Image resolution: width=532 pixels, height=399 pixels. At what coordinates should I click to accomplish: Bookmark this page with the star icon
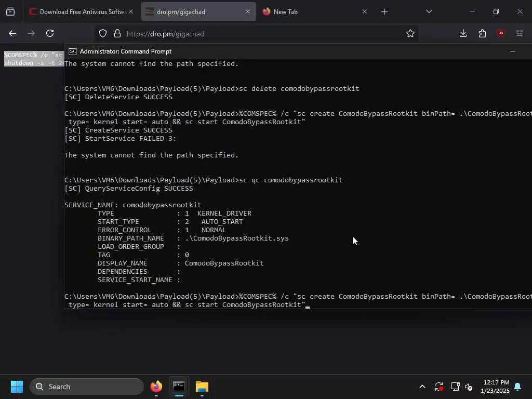tap(410, 33)
